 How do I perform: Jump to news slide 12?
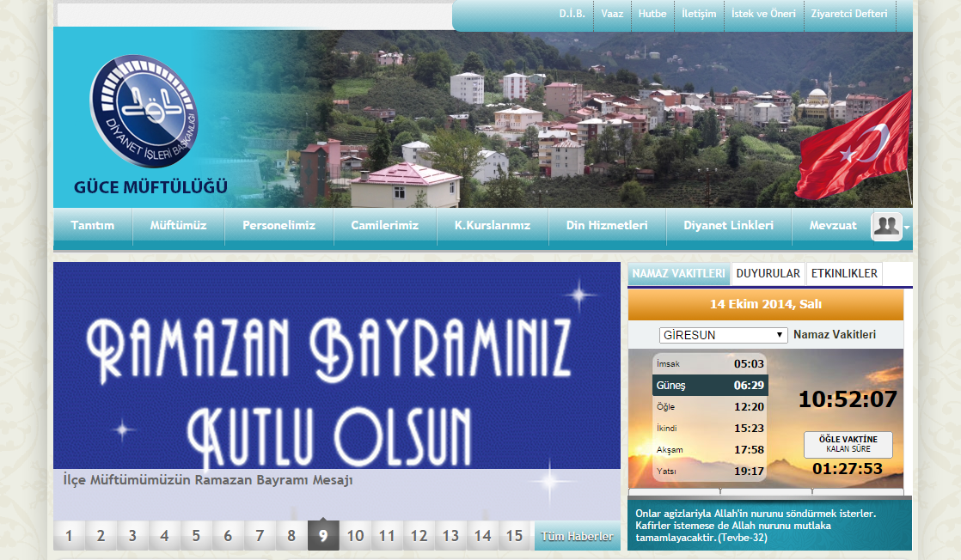pos(419,537)
